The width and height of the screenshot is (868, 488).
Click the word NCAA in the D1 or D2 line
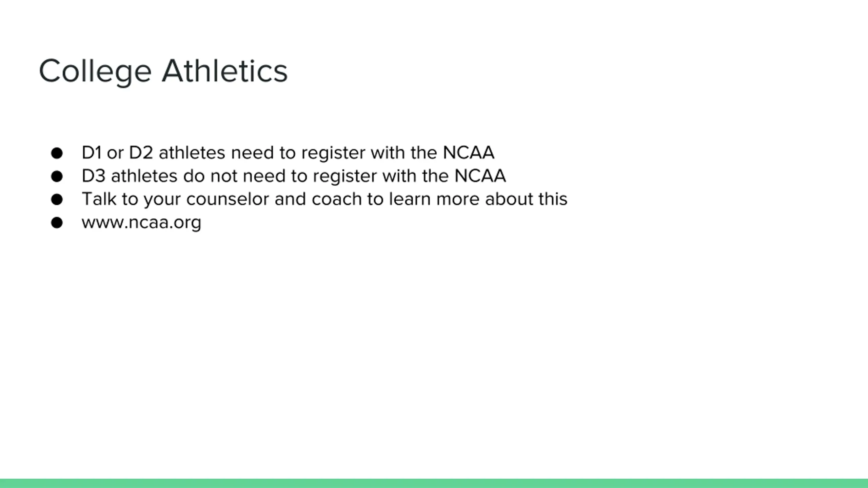pos(469,153)
